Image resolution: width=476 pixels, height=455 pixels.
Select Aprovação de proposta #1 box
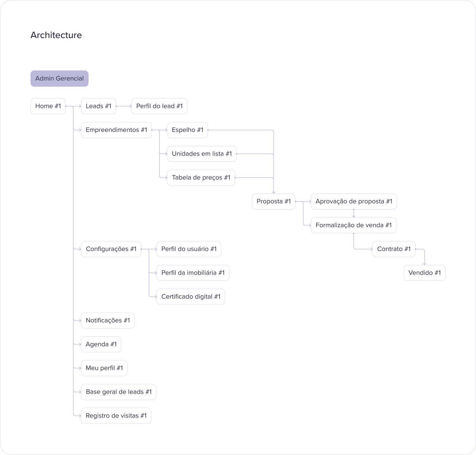pyautogui.click(x=354, y=201)
